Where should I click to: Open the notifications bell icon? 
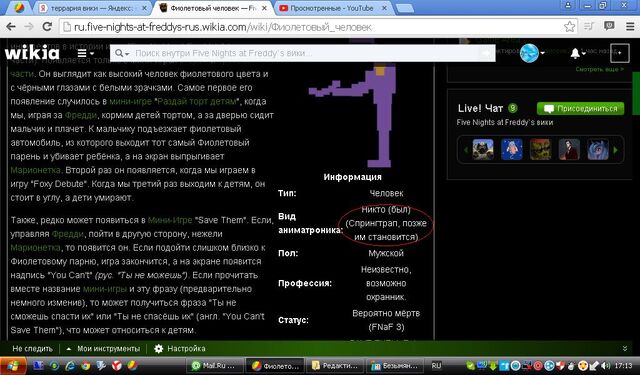pyautogui.click(x=575, y=53)
